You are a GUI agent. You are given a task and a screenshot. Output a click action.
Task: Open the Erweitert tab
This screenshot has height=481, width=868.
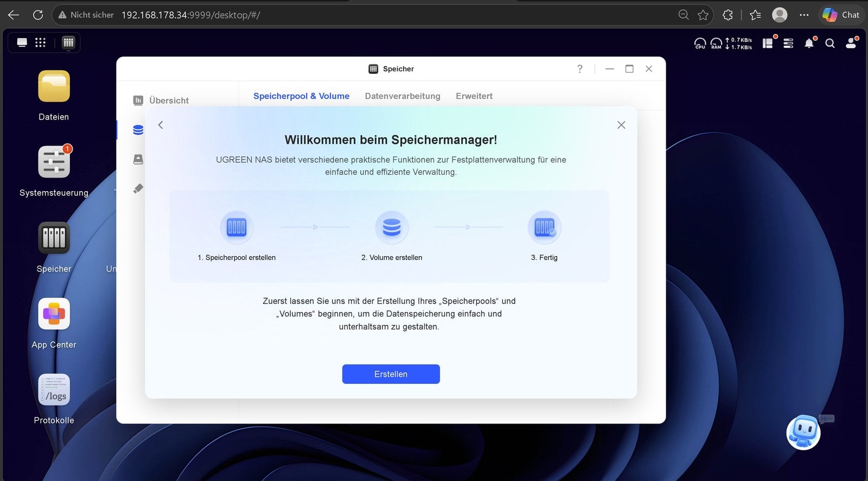coord(474,96)
